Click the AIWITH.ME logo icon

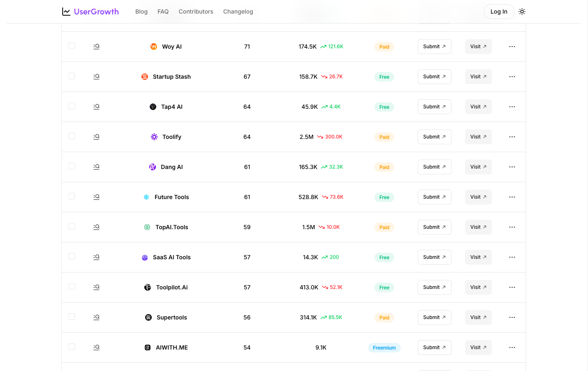click(x=147, y=347)
